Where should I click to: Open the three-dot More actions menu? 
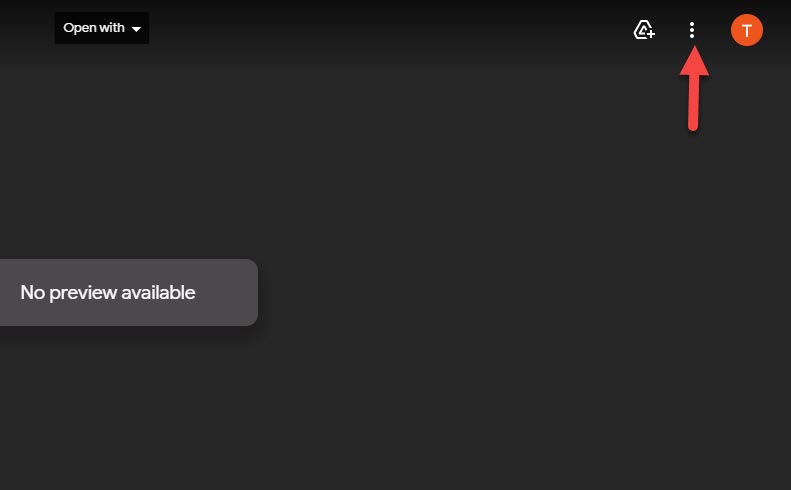[x=692, y=30]
